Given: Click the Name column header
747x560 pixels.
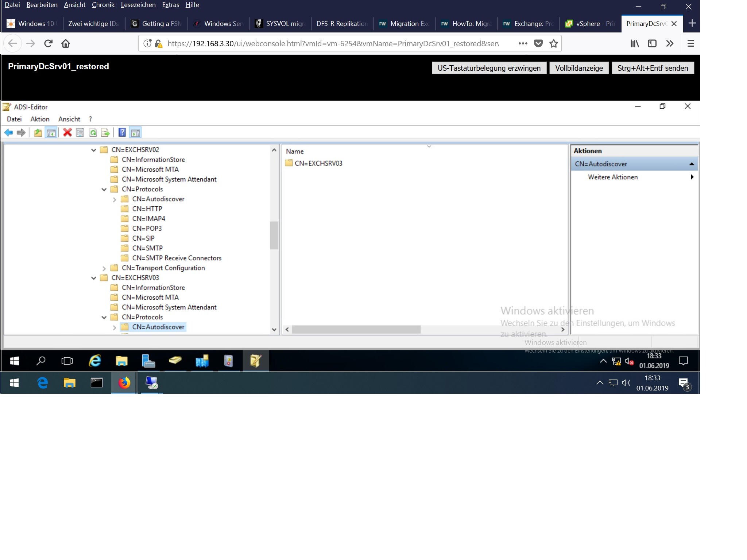Looking at the screenshot, I should (x=295, y=151).
